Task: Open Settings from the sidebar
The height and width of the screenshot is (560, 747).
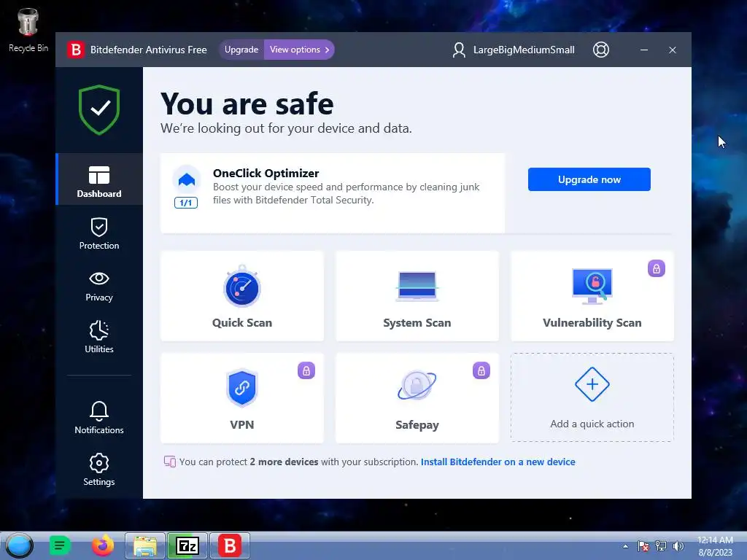Action: (99, 470)
